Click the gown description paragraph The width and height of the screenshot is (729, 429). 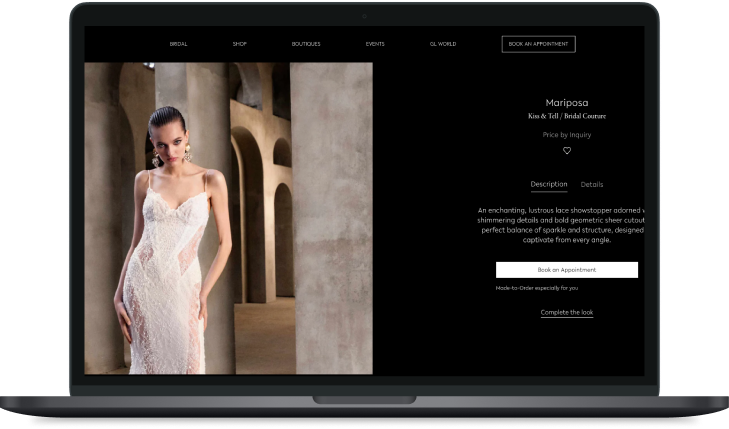click(560, 225)
